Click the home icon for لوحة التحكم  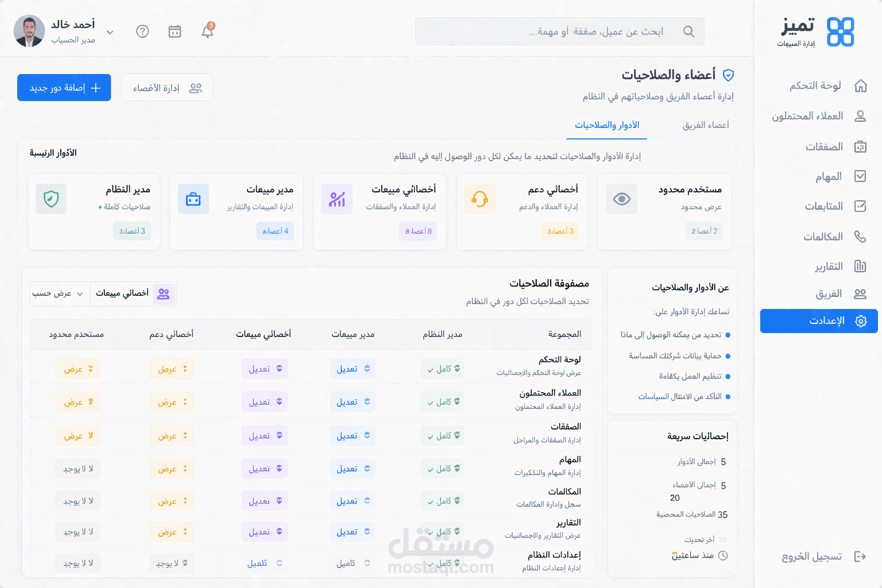point(860,86)
